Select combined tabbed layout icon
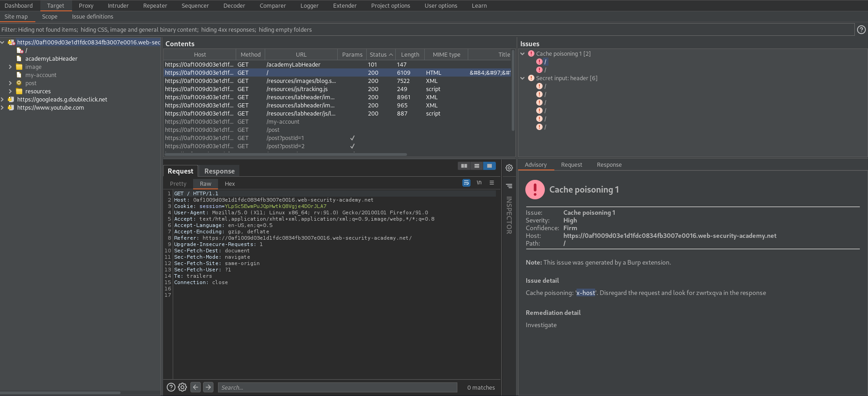Image resolution: width=868 pixels, height=396 pixels. click(x=490, y=166)
